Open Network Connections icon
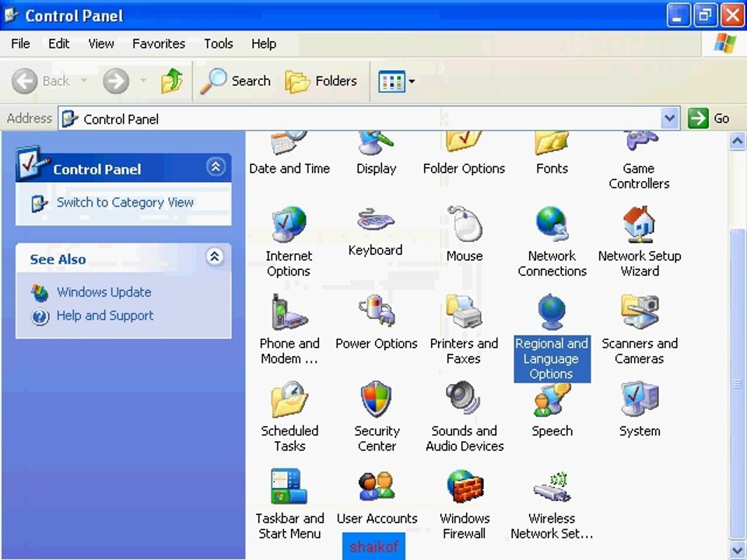The image size is (747, 560). coord(552,224)
